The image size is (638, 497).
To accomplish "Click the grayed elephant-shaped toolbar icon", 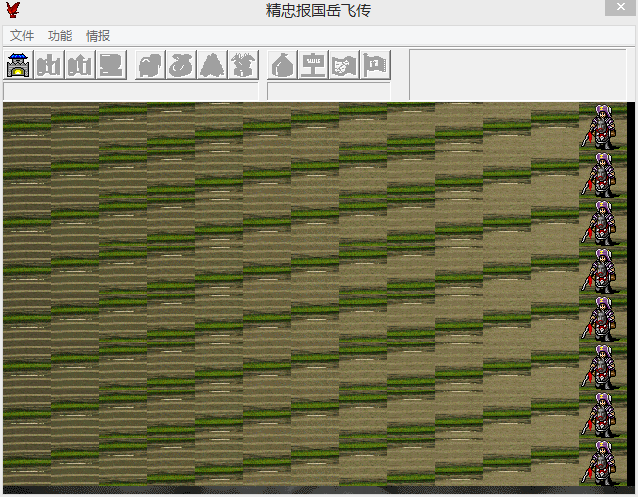I will point(150,65).
